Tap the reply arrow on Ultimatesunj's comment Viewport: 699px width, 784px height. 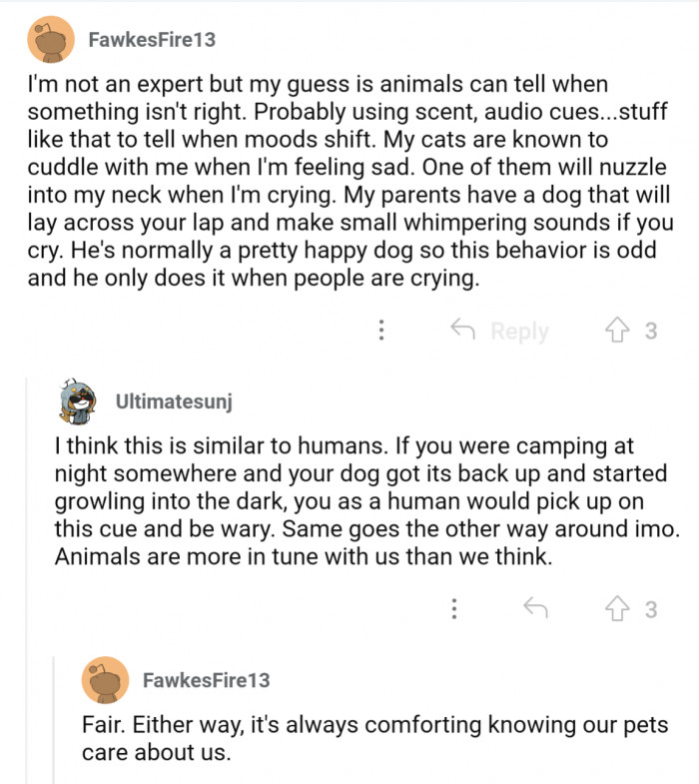[538, 608]
